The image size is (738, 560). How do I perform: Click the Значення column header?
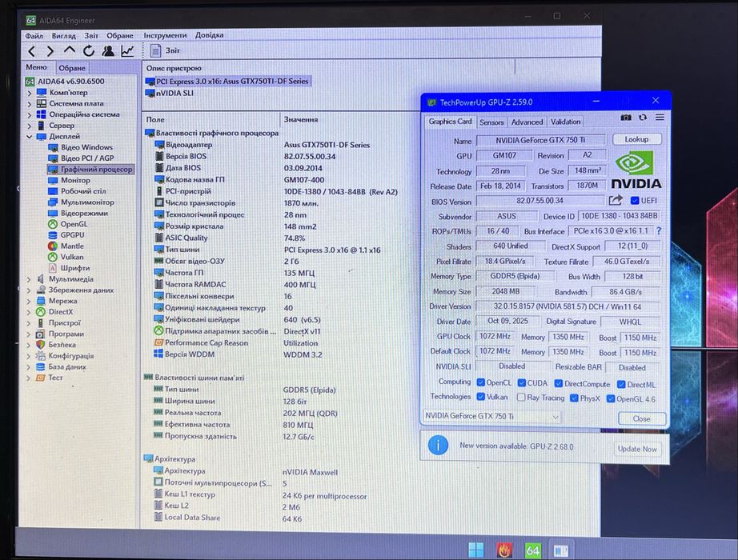[x=301, y=119]
